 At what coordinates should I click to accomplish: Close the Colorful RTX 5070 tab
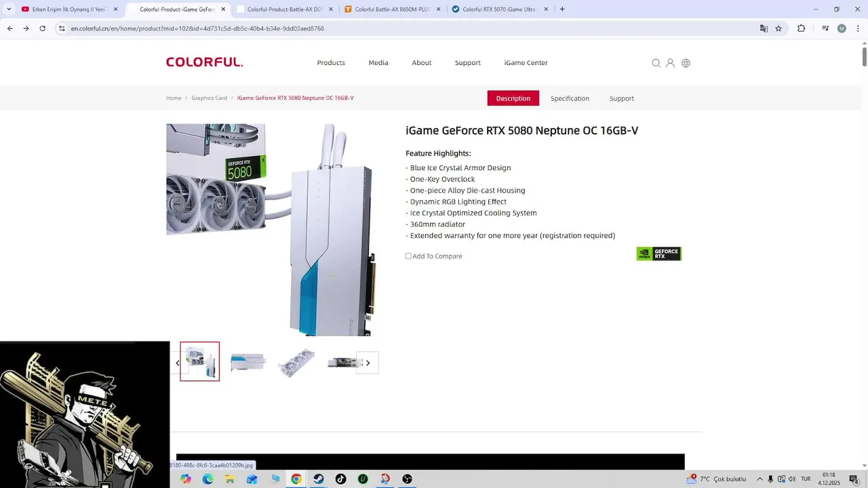(x=545, y=9)
